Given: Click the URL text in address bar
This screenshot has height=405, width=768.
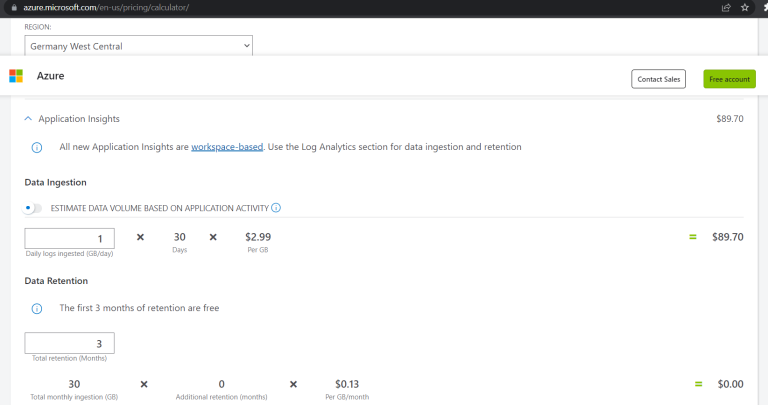Looking at the screenshot, I should coord(106,7).
